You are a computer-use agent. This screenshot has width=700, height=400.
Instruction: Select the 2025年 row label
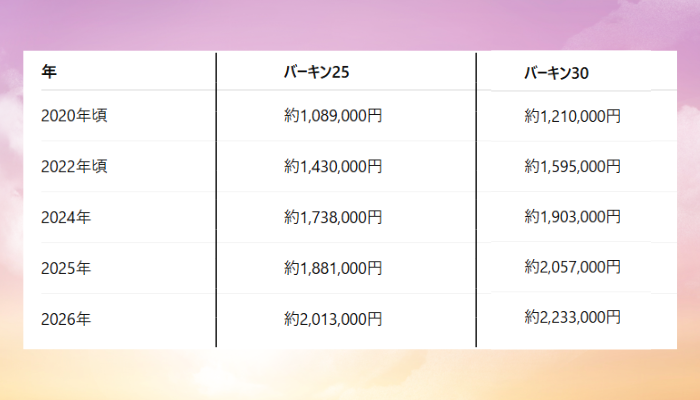[66, 268]
